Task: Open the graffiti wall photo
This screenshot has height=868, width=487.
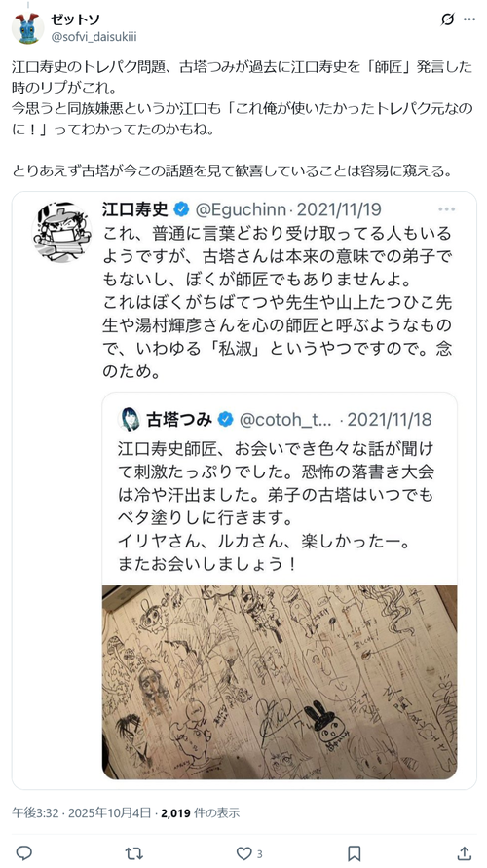Action: tap(280, 682)
